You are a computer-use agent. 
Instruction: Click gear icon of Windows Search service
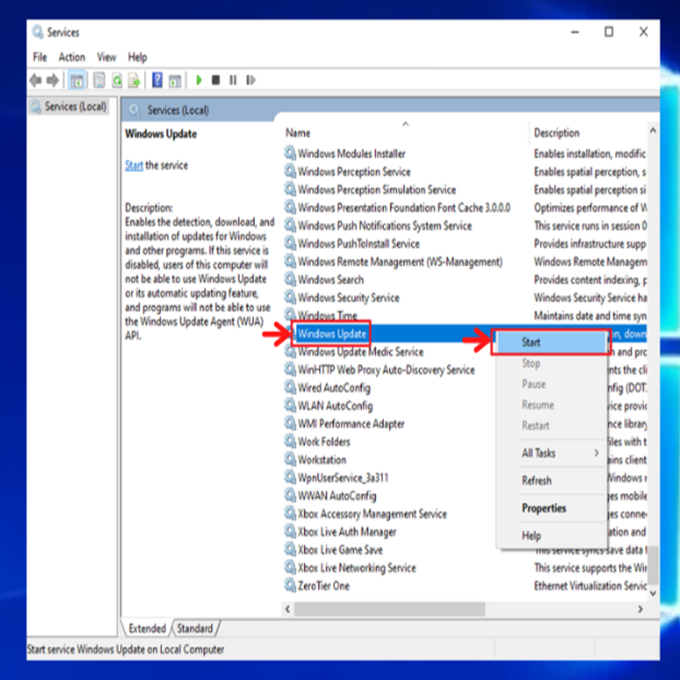[x=290, y=279]
